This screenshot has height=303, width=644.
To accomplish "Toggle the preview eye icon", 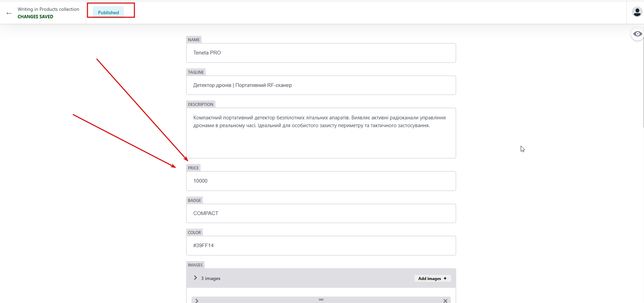I will 637,34.
